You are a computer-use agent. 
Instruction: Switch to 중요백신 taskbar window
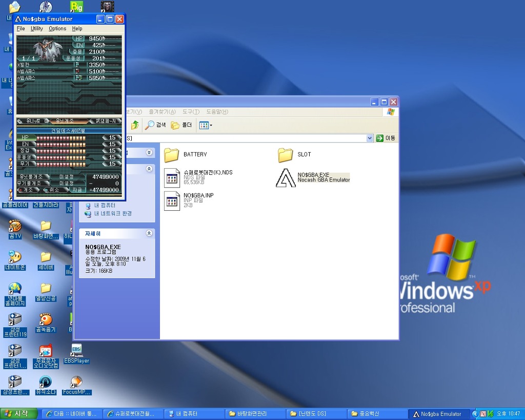click(377, 414)
